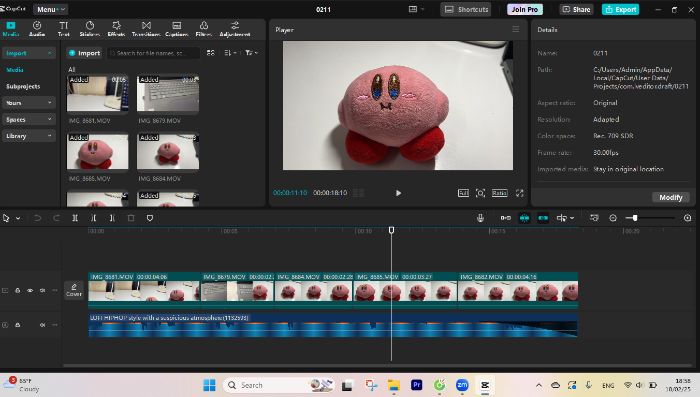Expand the Yours section
Screen dimensions: 700x397
tap(29, 103)
